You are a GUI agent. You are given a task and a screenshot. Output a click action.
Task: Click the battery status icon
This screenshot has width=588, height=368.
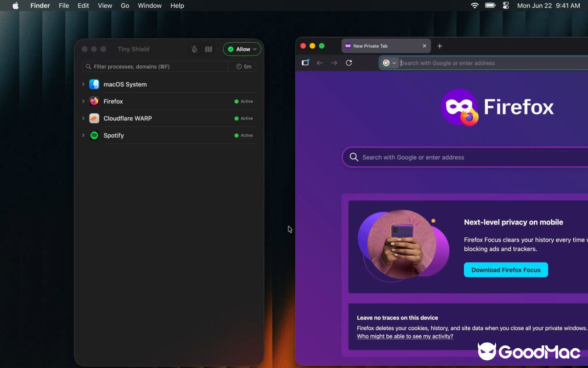point(490,6)
